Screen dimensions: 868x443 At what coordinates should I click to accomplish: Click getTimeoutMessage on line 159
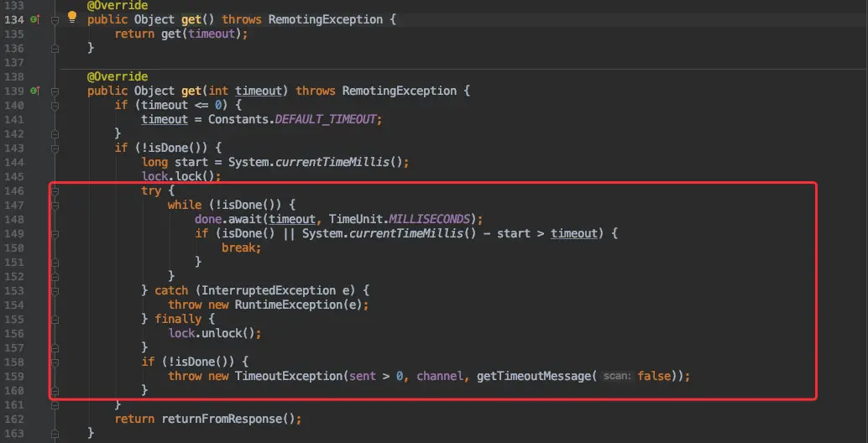pos(534,376)
